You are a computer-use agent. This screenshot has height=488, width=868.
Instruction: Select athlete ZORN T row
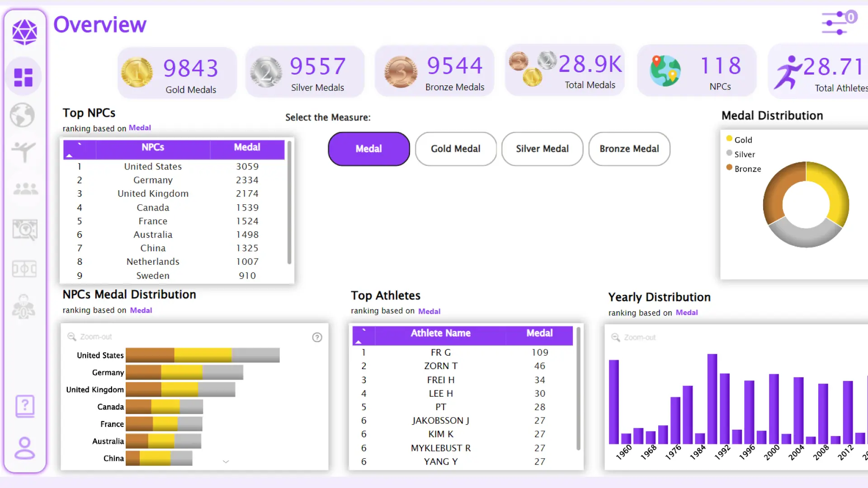point(462,366)
